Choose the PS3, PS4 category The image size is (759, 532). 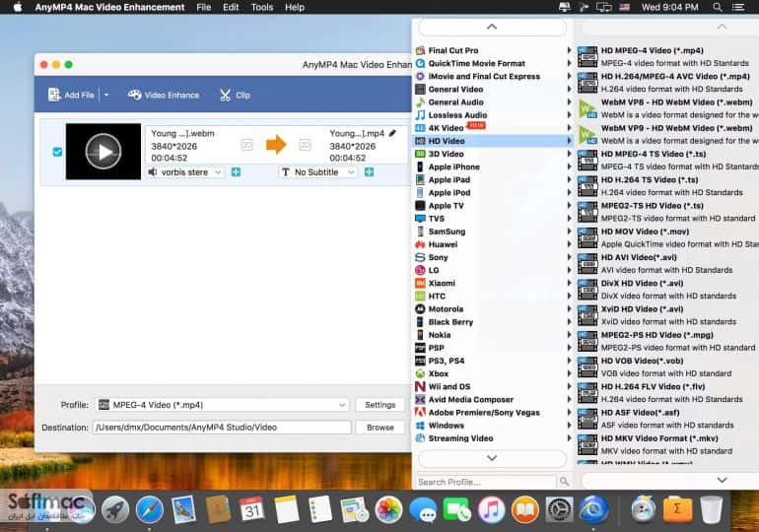pyautogui.click(x=493, y=361)
